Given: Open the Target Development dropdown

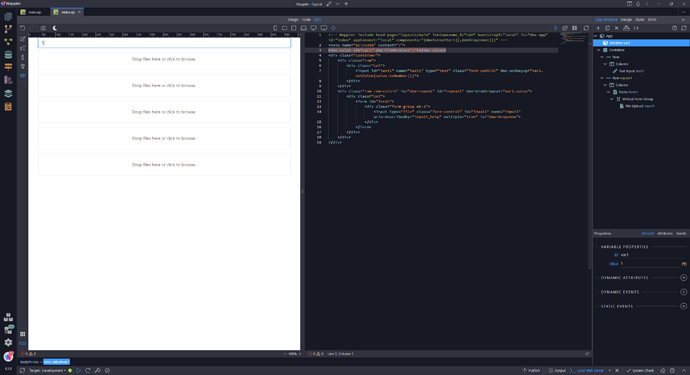Looking at the screenshot, I should click(48, 371).
